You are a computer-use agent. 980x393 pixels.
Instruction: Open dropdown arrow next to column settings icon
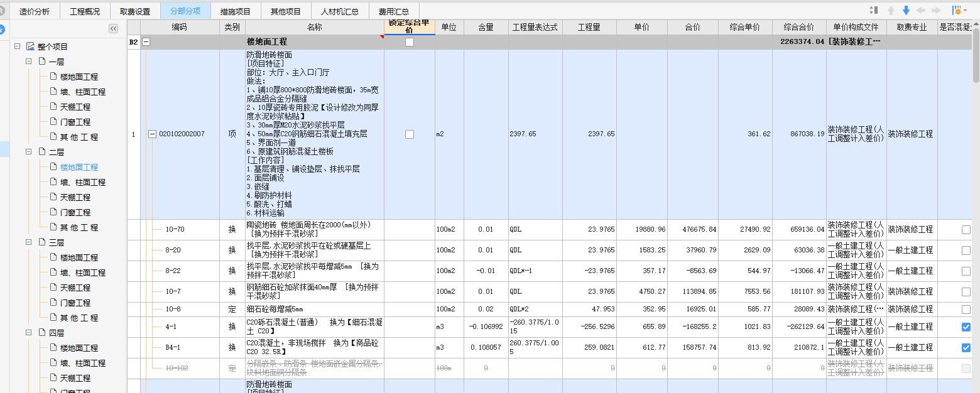tap(966, 11)
